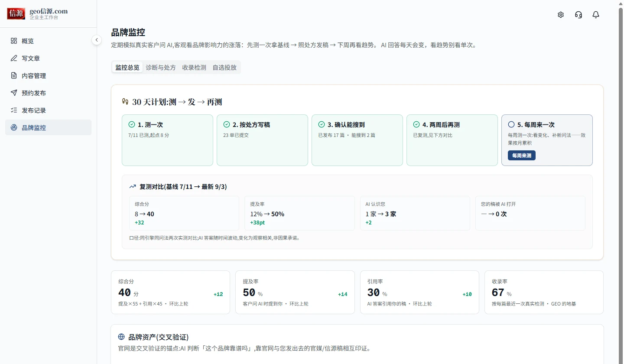Click the check icon on 两周后再测 step
This screenshot has height=364, width=624.
pyautogui.click(x=416, y=124)
